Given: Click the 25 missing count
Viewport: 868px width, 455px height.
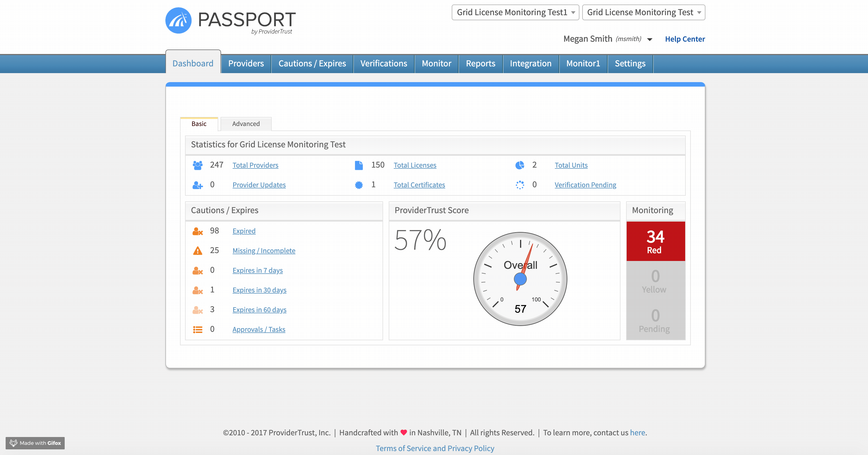Looking at the screenshot, I should 214,250.
